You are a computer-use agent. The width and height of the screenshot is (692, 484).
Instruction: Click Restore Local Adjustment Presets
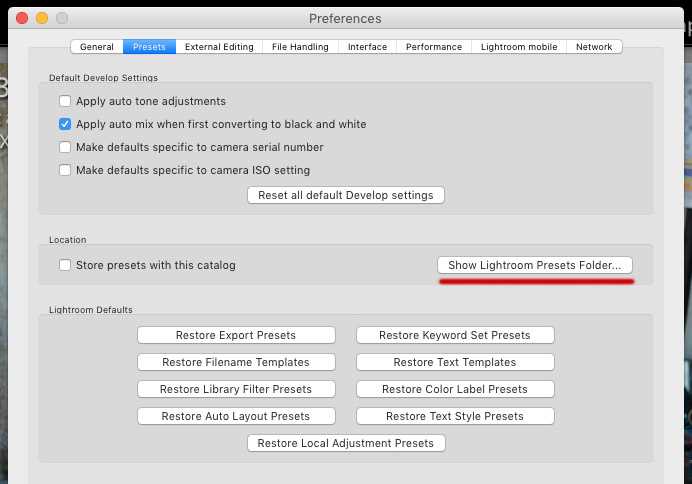346,443
